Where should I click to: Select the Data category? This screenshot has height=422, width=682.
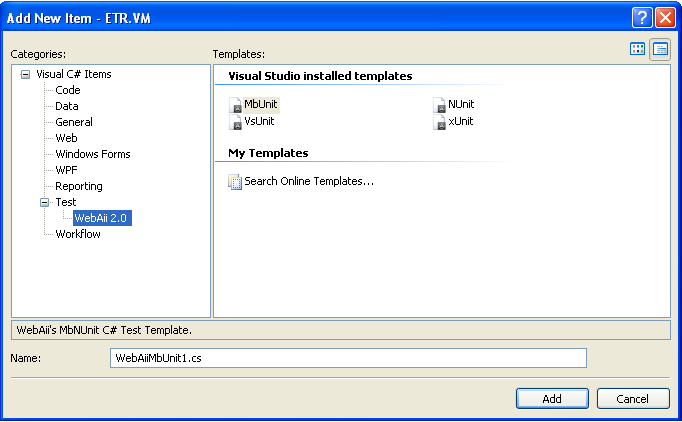[67, 106]
